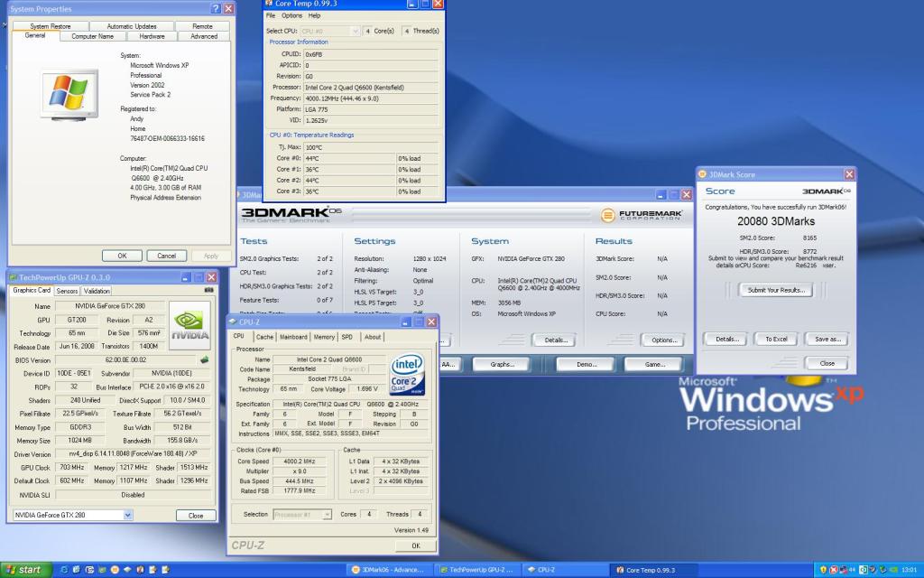Launch Internet Explorer from Quick Launch
Viewport: 924px width, 578px height.
(x=64, y=570)
